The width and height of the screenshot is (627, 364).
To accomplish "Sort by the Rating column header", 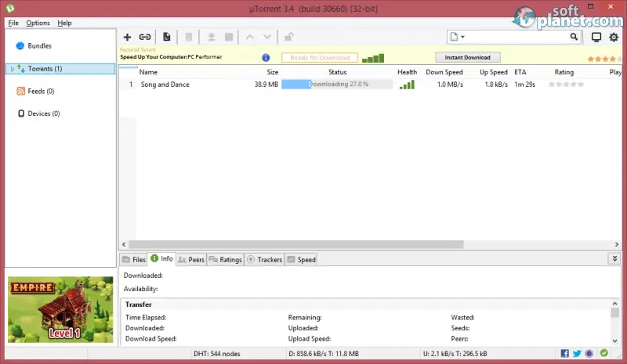I will 564,72.
